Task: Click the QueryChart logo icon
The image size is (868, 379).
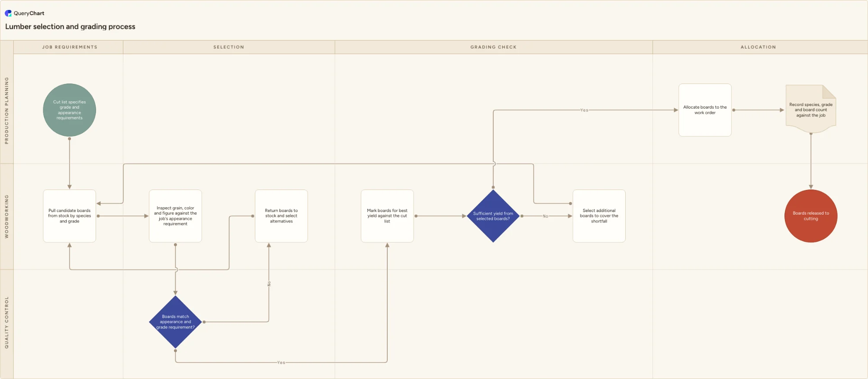Action: point(8,13)
